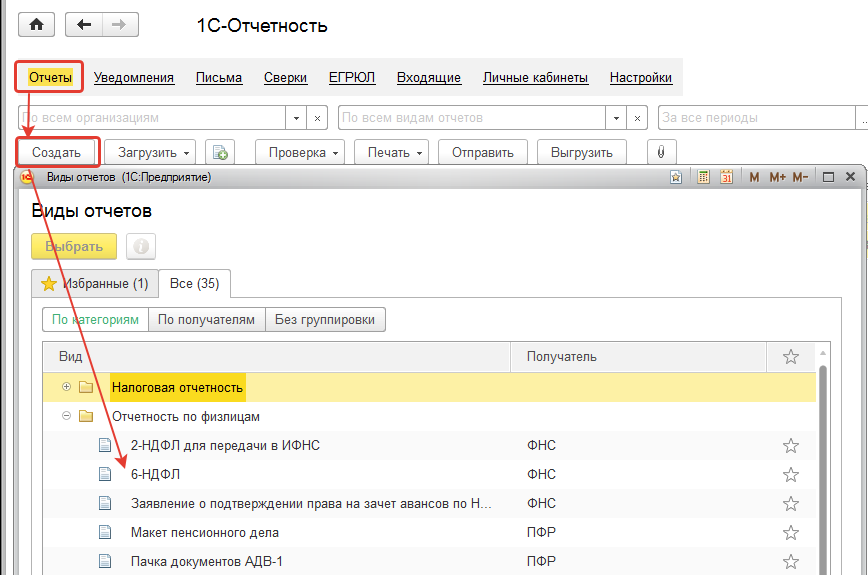Viewport: 868px width, 575px height.
Task: Open the Сверки section
Action: click(285, 77)
